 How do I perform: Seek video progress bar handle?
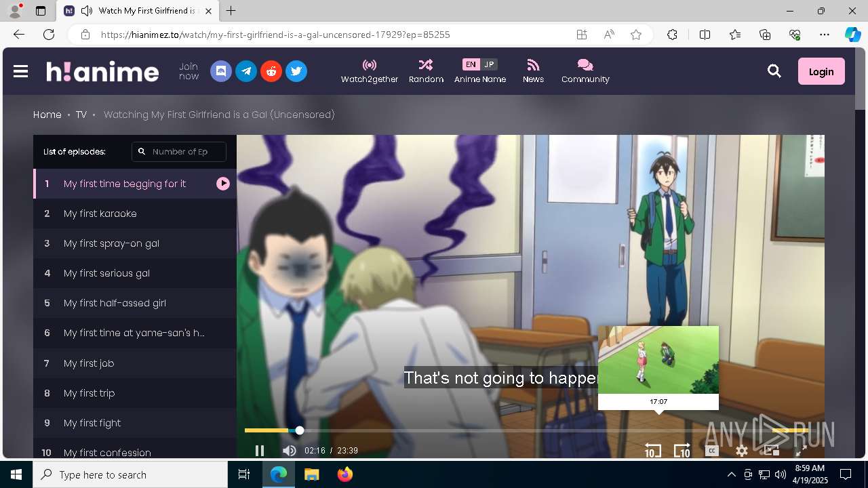(300, 430)
